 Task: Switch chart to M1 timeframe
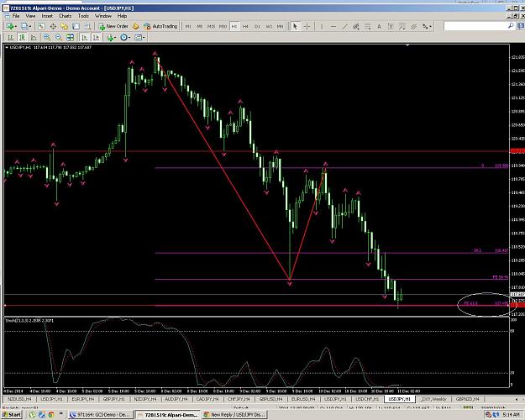coord(188,26)
